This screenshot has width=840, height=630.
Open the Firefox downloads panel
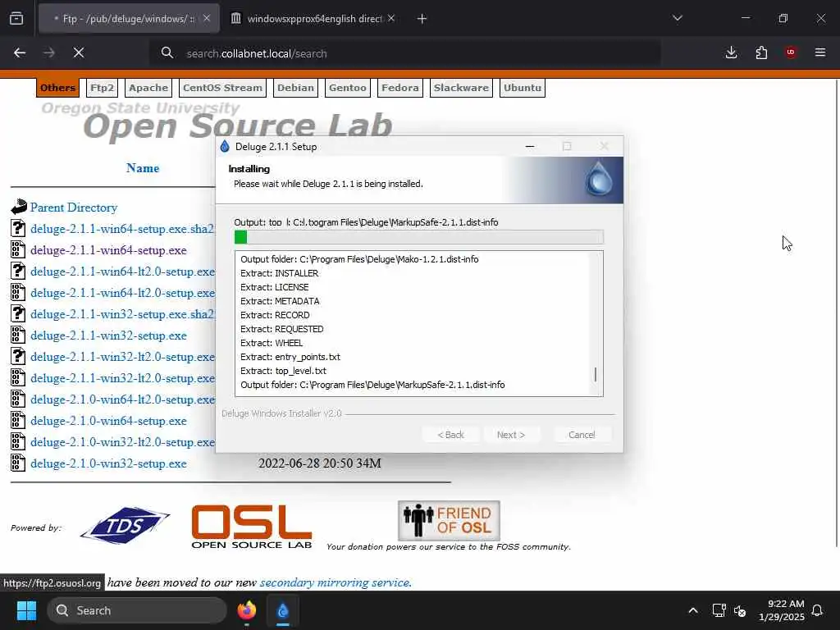point(731,52)
